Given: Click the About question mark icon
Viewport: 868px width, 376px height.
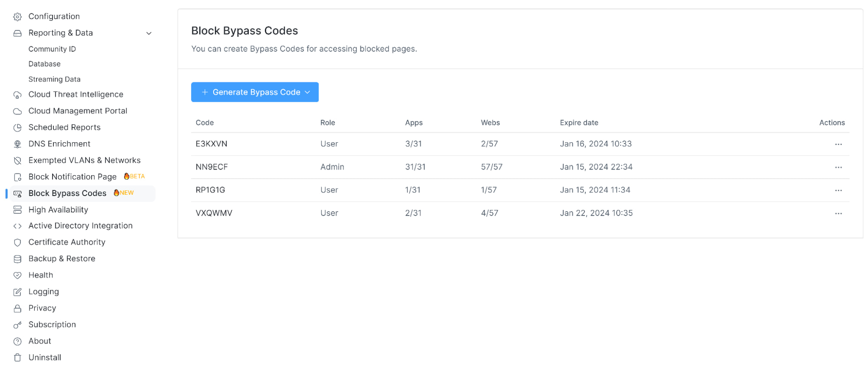Looking at the screenshot, I should point(17,342).
